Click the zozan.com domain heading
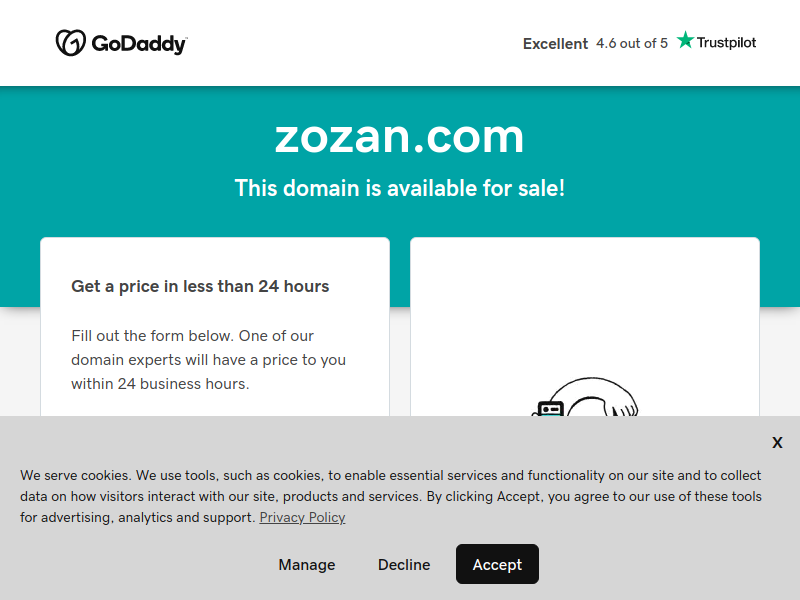The height and width of the screenshot is (600, 800). (x=399, y=137)
